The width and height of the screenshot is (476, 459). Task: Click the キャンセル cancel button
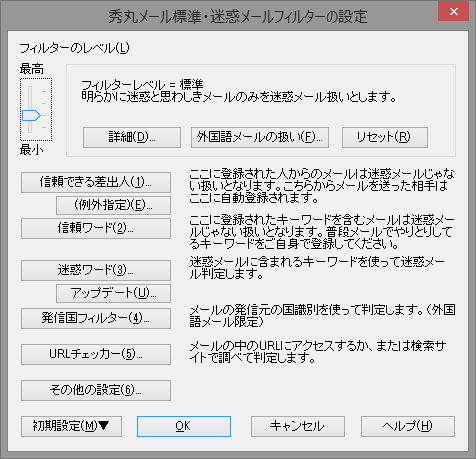coord(298,426)
